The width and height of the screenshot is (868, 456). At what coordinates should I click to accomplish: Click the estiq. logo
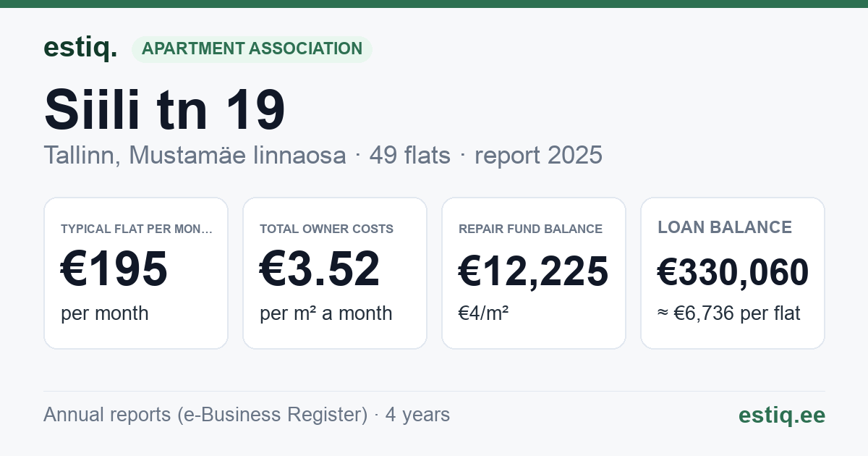80,48
